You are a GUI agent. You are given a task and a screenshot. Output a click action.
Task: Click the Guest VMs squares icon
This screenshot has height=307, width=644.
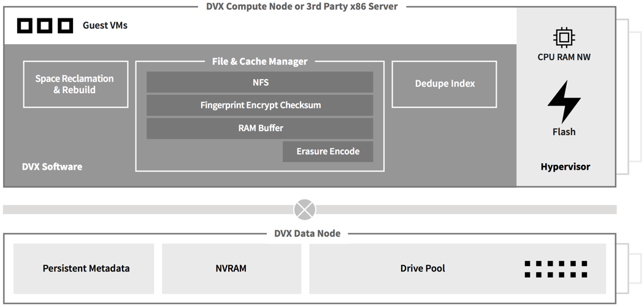45,26
